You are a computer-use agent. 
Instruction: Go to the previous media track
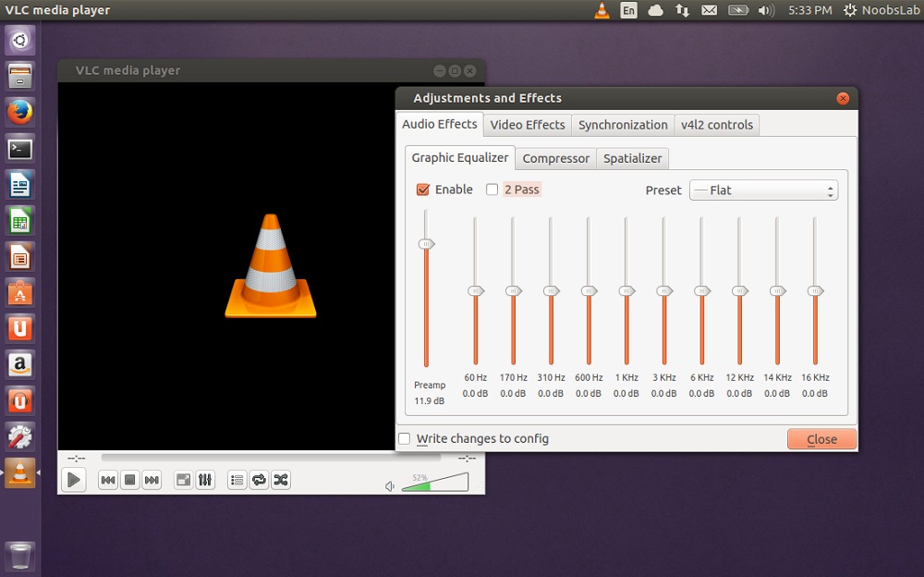coord(108,480)
